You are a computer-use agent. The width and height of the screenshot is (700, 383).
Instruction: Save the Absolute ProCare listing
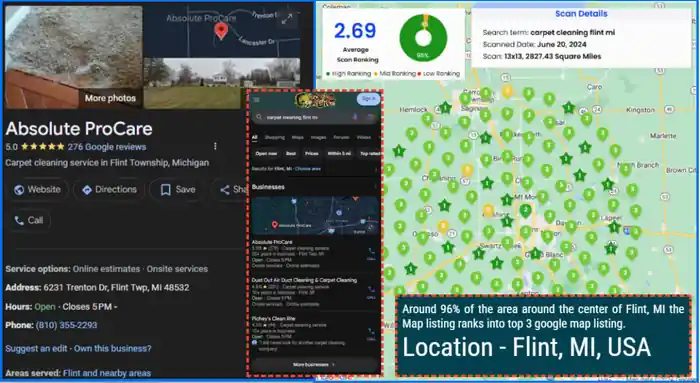click(x=178, y=190)
